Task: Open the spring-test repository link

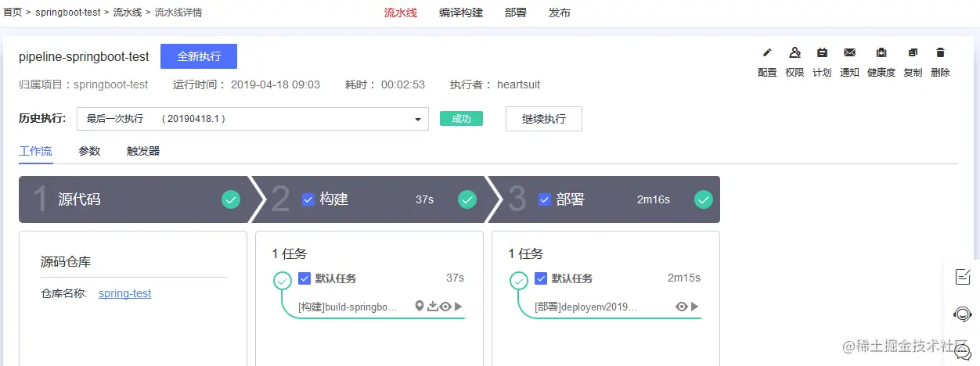Action: [125, 293]
